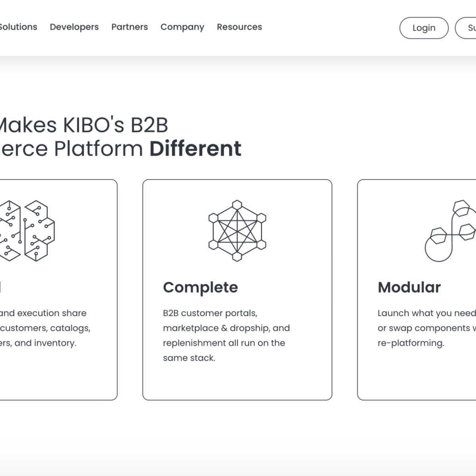Click the left card description about inventory
This screenshot has height=476, width=476.
[45, 328]
